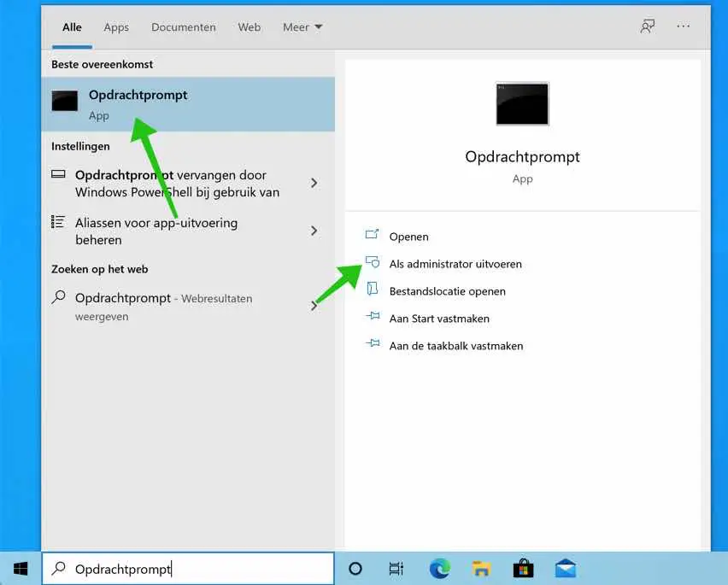Click the magnifier icon beside web result

[x=58, y=297]
